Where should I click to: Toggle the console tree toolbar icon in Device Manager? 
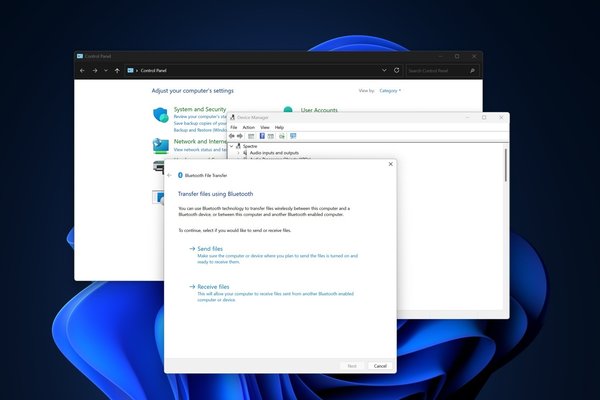click(251, 136)
